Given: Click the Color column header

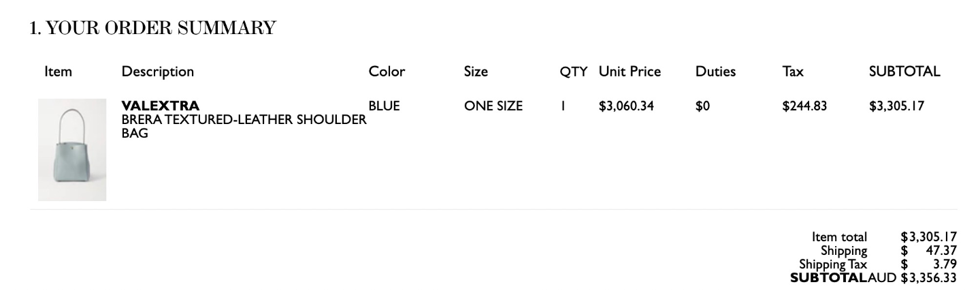Looking at the screenshot, I should pyautogui.click(x=387, y=71).
